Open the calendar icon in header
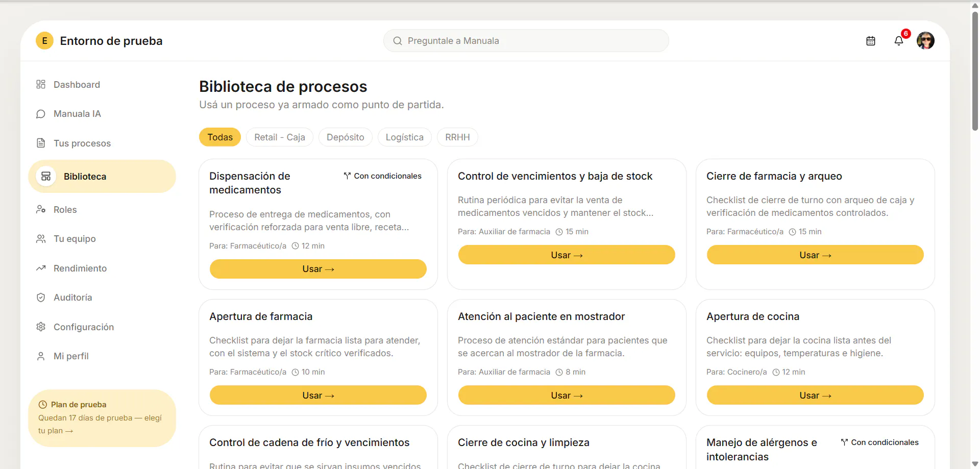 [x=871, y=41]
